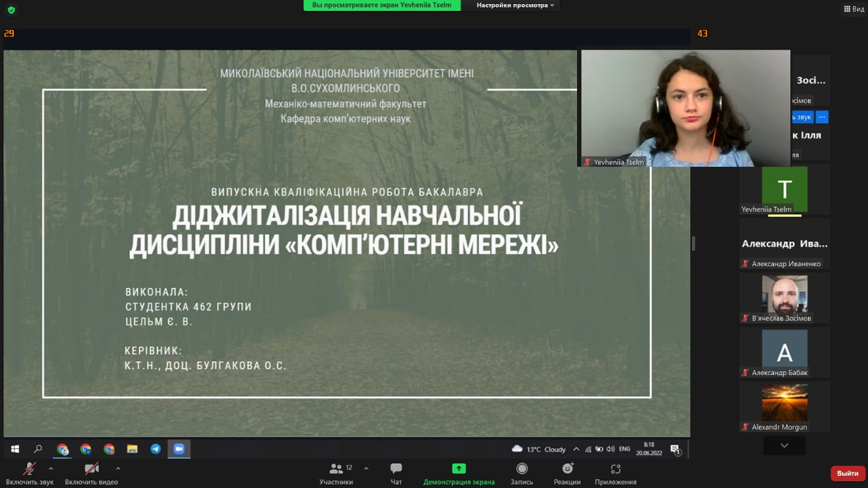Open the Настройки просмотра dropdown
Viewport: 868px width, 488px height.
coord(515,5)
